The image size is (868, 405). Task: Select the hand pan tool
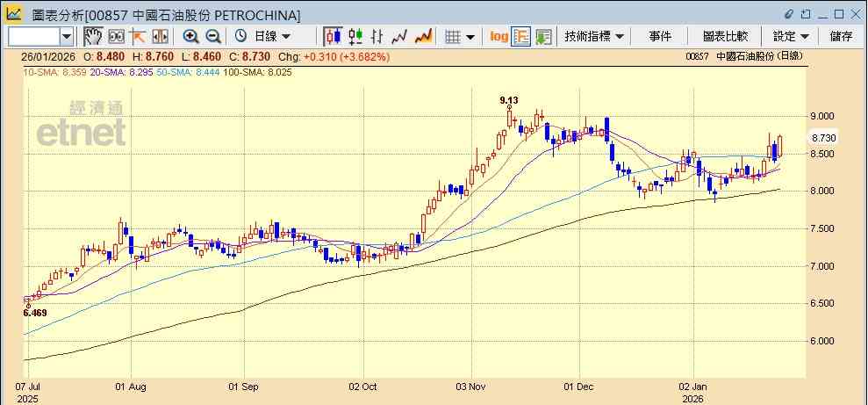coord(94,37)
